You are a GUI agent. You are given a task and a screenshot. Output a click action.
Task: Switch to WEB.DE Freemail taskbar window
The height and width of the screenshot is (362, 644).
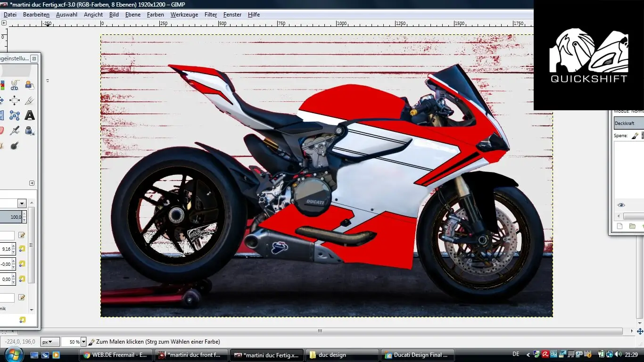tap(116, 355)
